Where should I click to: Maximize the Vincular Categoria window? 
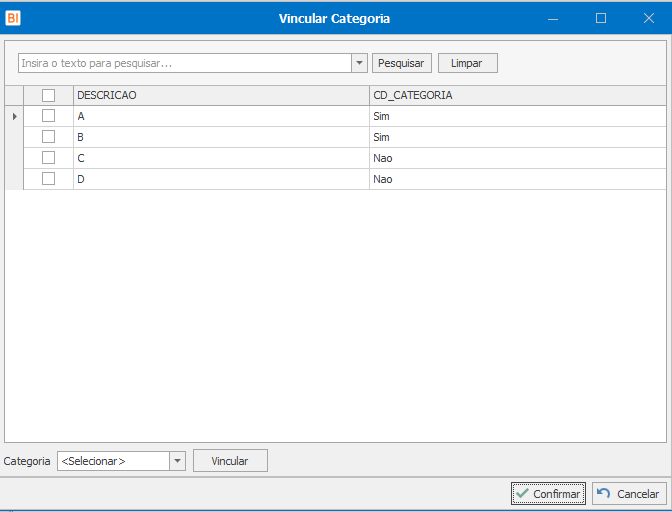601,18
